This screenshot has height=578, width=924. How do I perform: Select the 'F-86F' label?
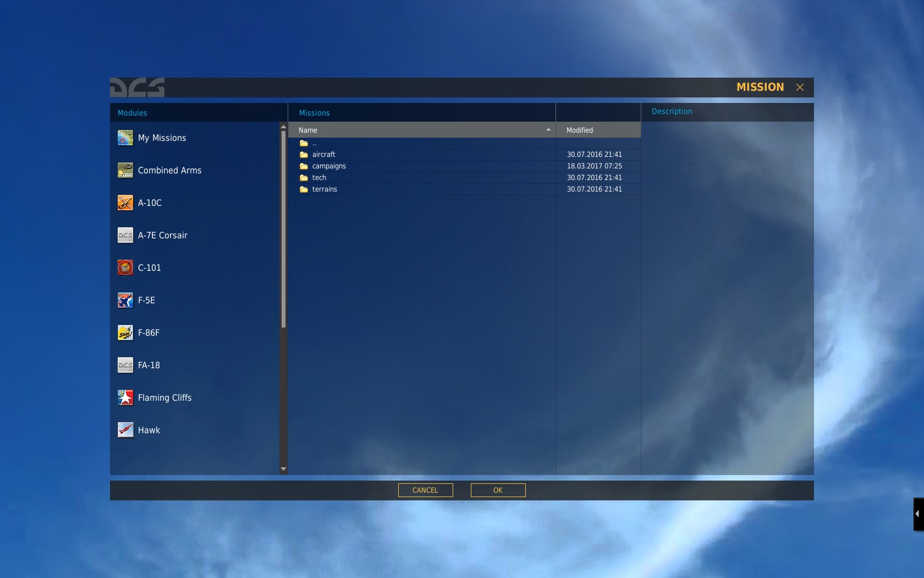point(148,332)
